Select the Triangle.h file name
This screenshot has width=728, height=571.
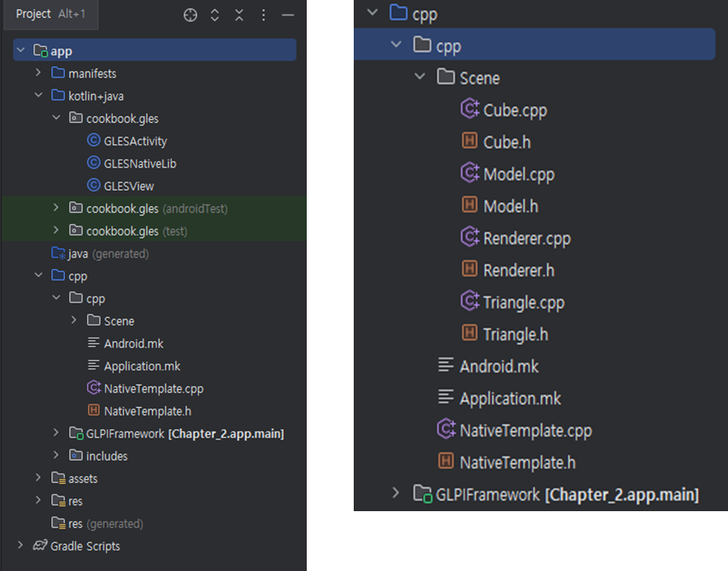coord(515,334)
